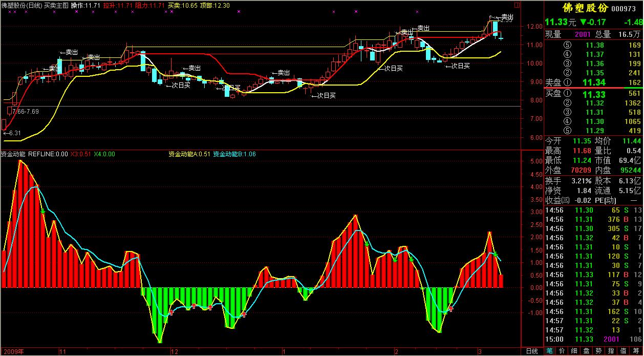Click the PE(动) label

[x=606, y=200]
